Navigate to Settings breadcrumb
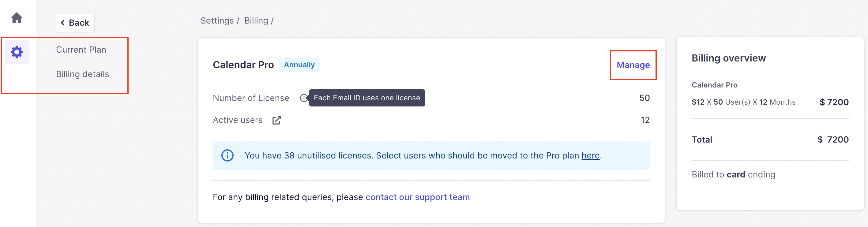The width and height of the screenshot is (868, 227). pyautogui.click(x=217, y=21)
